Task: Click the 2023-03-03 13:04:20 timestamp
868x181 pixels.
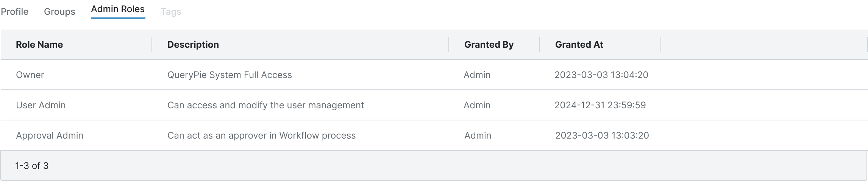Action: (601, 75)
